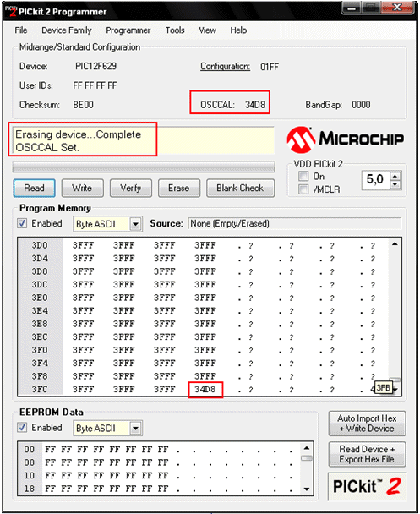The width and height of the screenshot is (420, 514).
Task: Click EEPROM Data scrollbar down arrow
Action: coord(307,489)
